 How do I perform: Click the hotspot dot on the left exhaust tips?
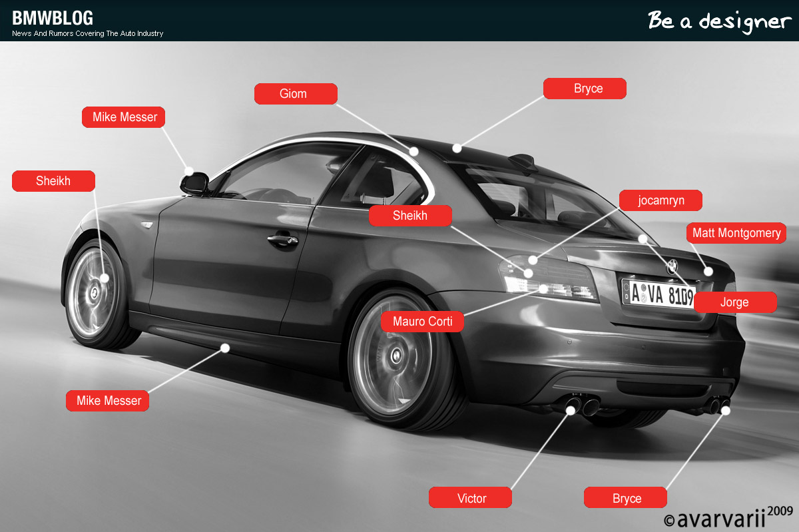click(x=571, y=410)
